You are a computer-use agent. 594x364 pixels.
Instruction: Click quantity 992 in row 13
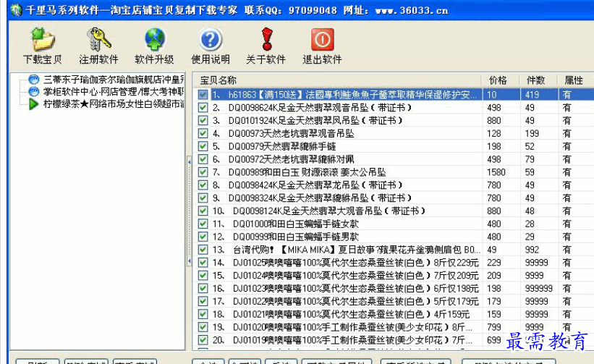532,250
